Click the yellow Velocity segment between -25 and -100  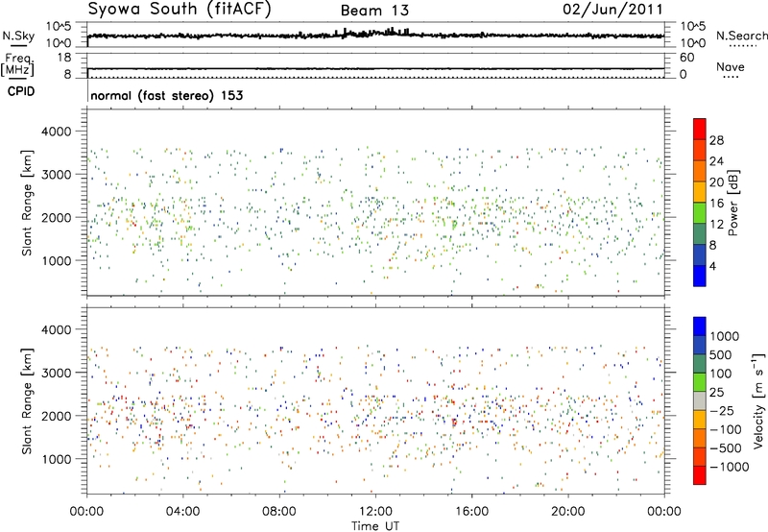coord(700,420)
